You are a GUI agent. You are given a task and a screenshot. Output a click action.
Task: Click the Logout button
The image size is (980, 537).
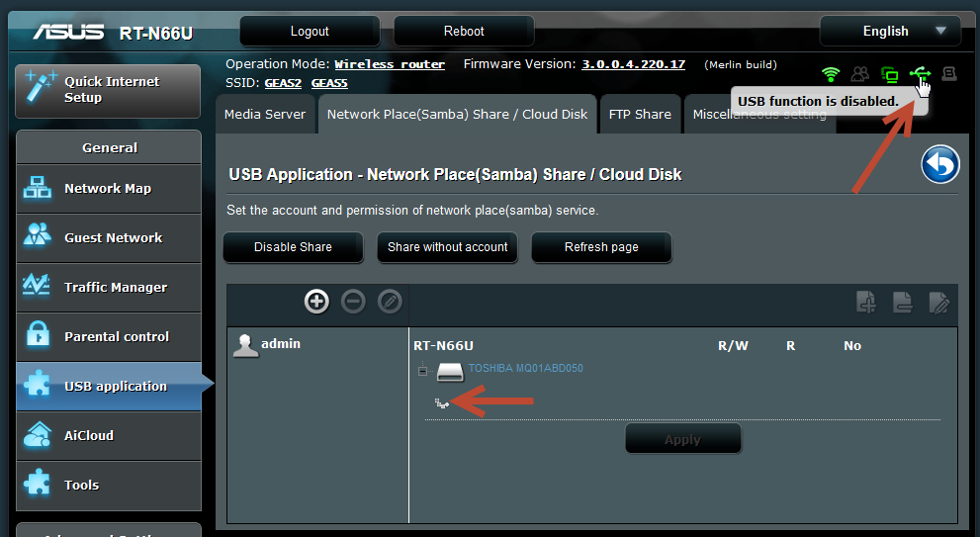coord(310,32)
